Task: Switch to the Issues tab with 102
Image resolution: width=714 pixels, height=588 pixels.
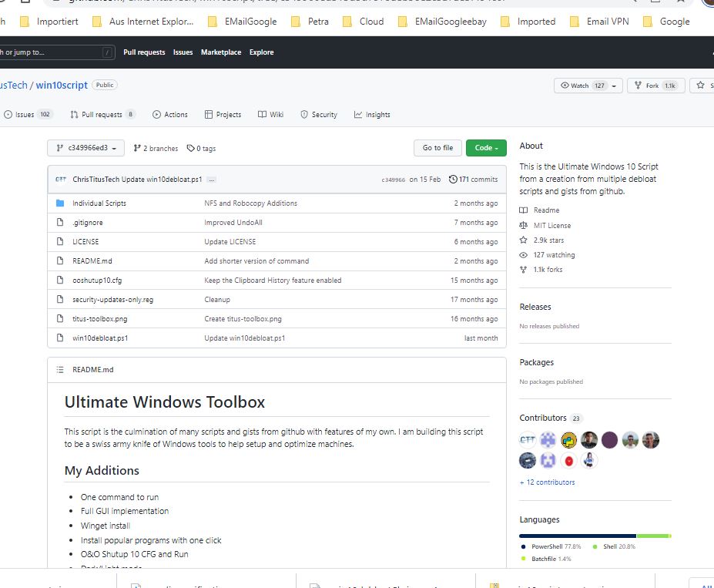Action: 28,115
